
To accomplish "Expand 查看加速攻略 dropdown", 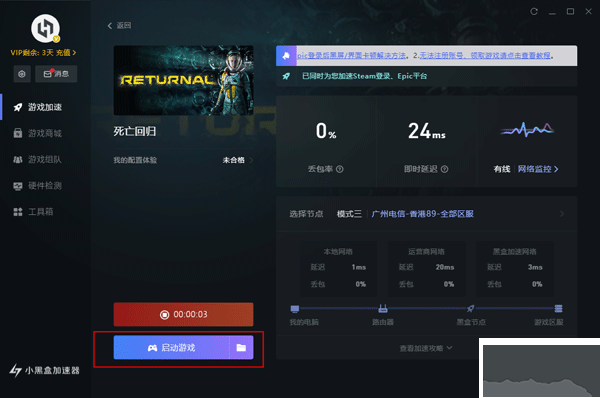I will (426, 348).
